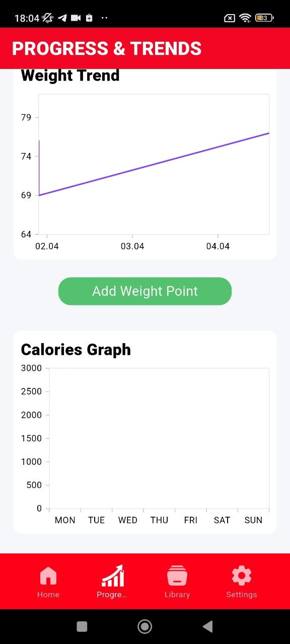Tap the Wi-Fi icon in status bar
The image size is (290, 644).
[245, 18]
